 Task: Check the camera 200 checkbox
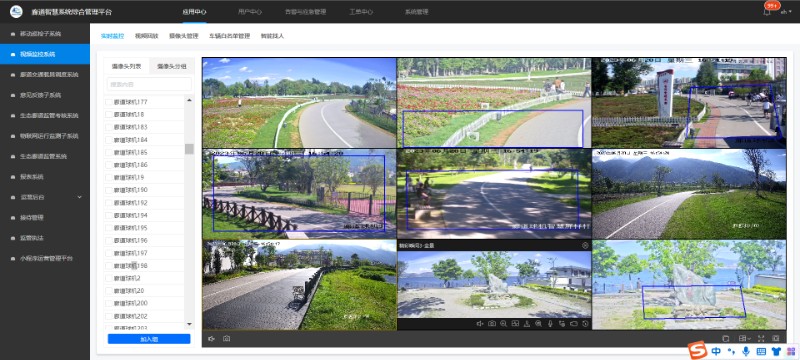[x=109, y=303]
